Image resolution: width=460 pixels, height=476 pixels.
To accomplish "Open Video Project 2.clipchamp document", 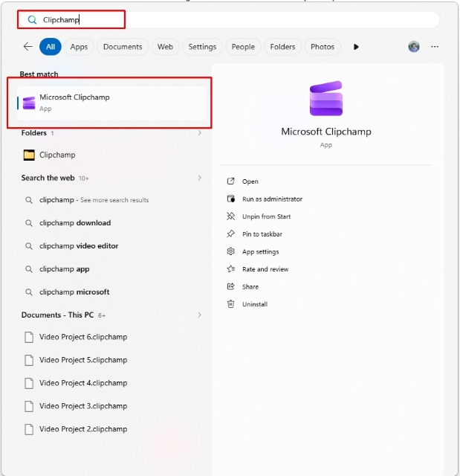I will tap(111, 429).
